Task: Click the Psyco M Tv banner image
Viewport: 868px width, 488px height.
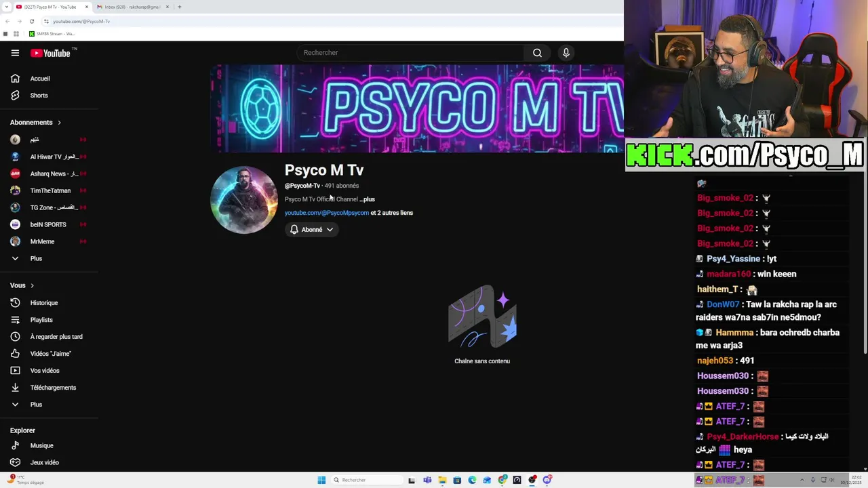Action: [x=416, y=108]
